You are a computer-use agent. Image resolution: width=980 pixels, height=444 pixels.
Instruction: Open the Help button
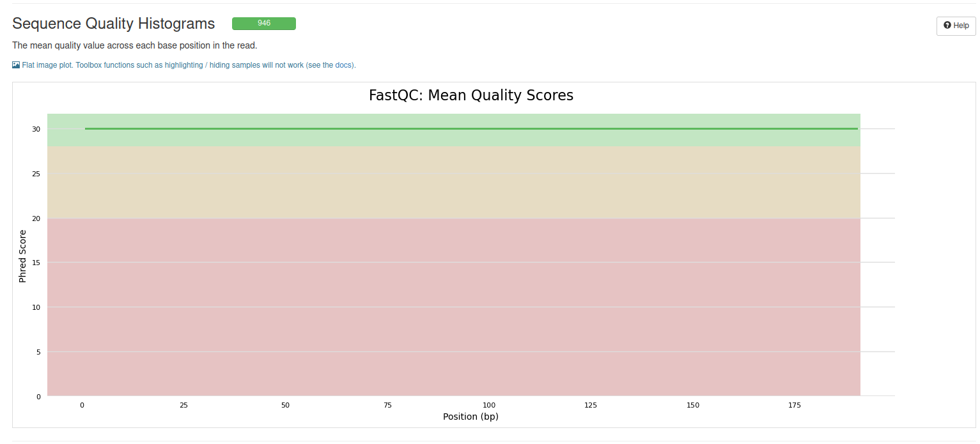956,26
